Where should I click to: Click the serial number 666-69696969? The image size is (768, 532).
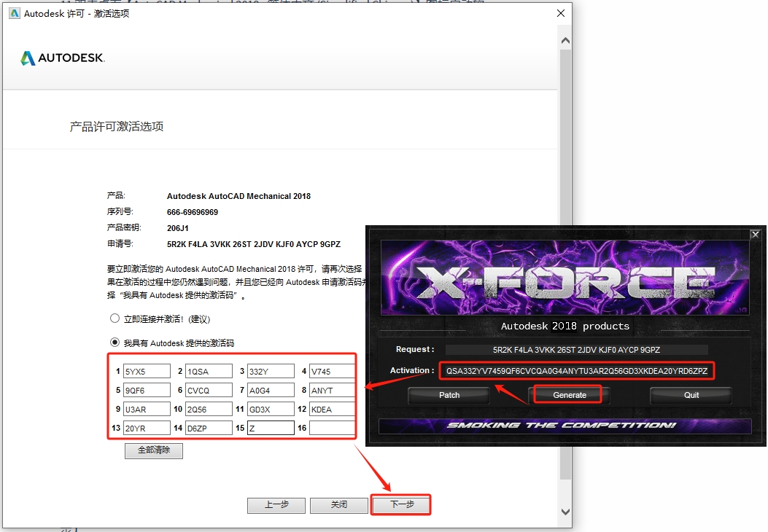(x=193, y=212)
